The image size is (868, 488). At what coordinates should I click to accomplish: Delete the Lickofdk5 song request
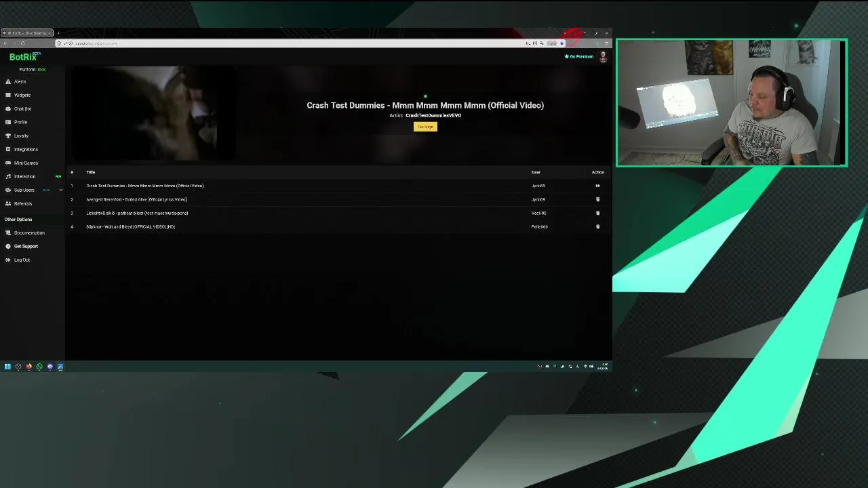click(597, 213)
